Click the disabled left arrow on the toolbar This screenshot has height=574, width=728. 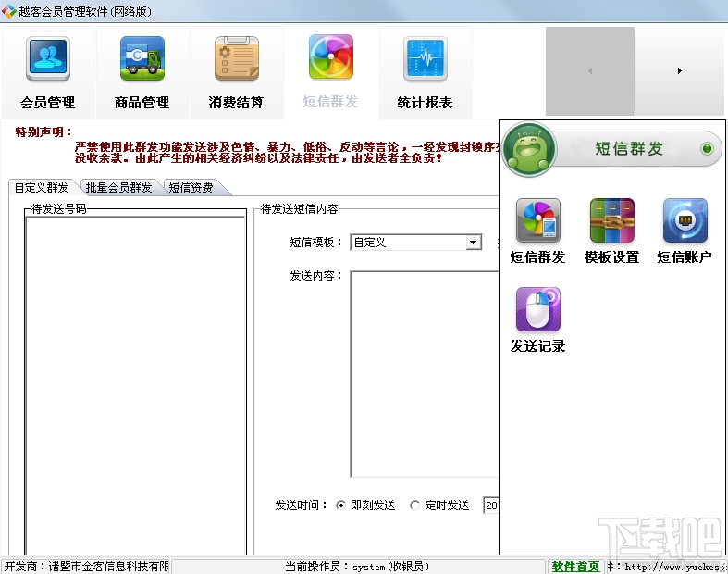click(x=590, y=71)
